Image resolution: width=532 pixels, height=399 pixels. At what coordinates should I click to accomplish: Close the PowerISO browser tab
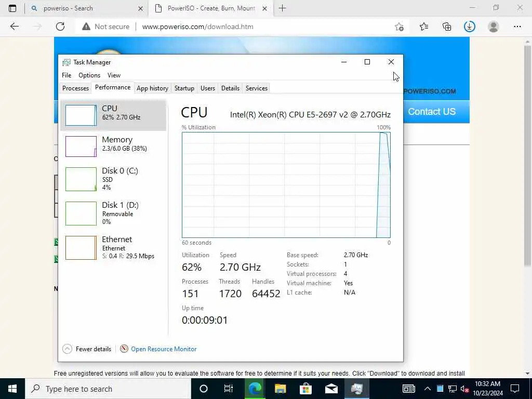tap(264, 8)
